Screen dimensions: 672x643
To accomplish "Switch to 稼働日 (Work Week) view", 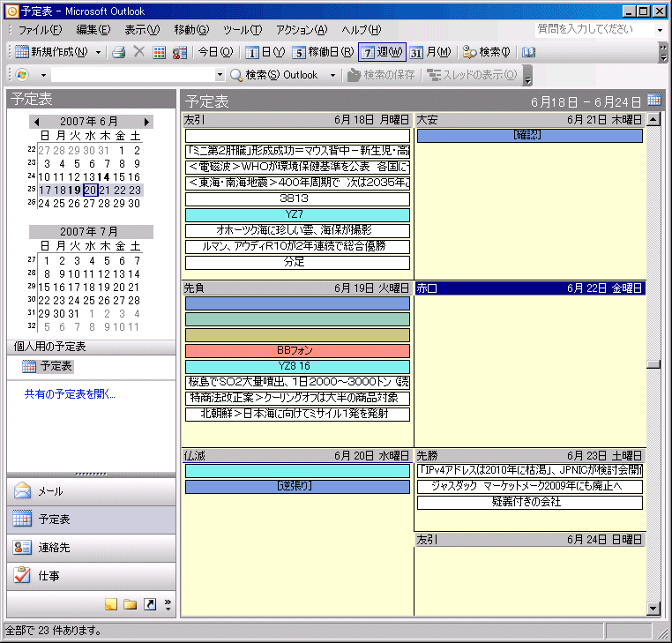I will [x=323, y=52].
